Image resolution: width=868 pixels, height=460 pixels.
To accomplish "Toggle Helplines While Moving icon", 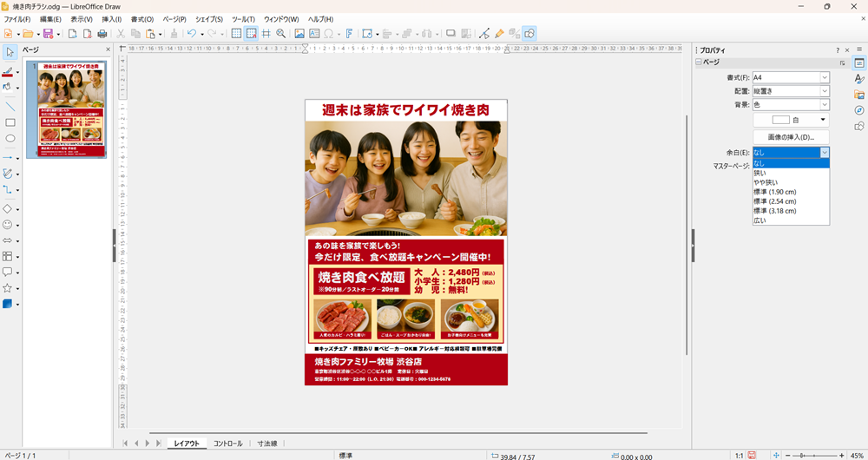I will coord(266,34).
